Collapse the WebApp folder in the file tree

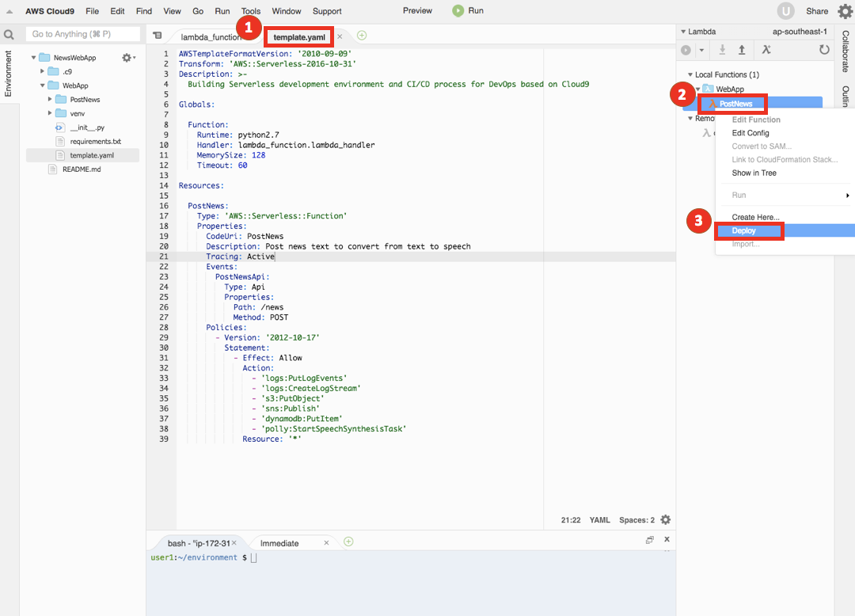(42, 86)
